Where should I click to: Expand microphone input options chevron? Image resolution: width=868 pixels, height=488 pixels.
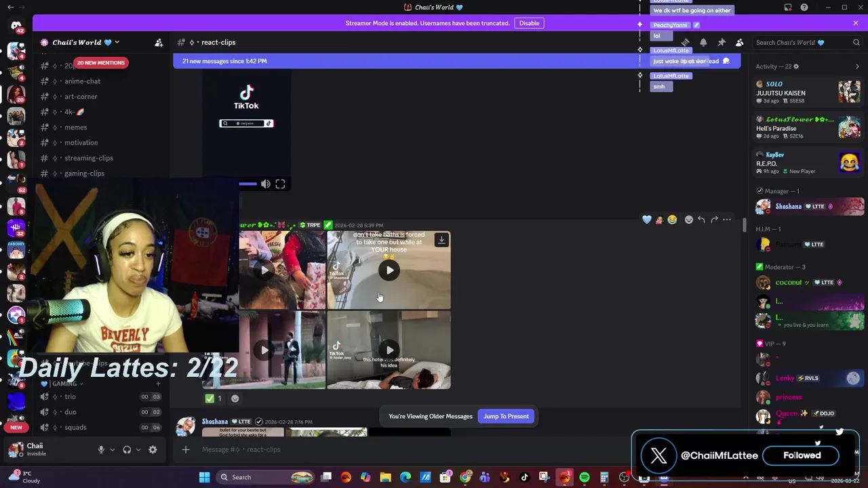pyautogui.click(x=112, y=449)
